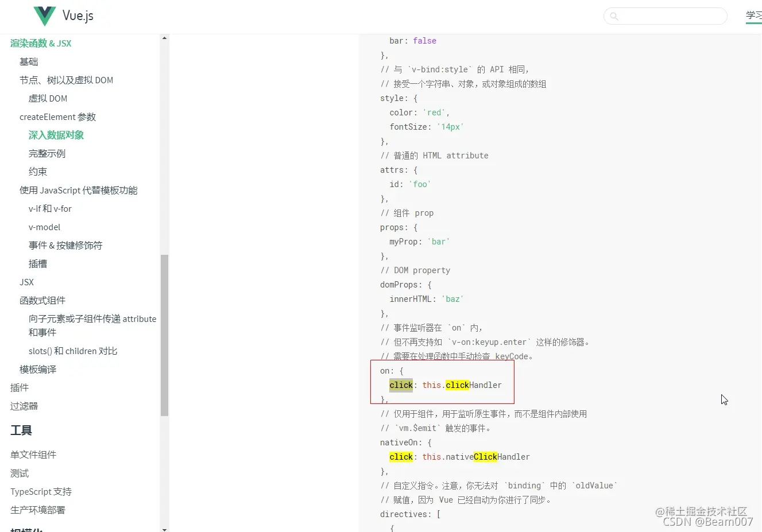Open JSX sidebar item
The height and width of the screenshot is (532, 762).
tap(26, 282)
